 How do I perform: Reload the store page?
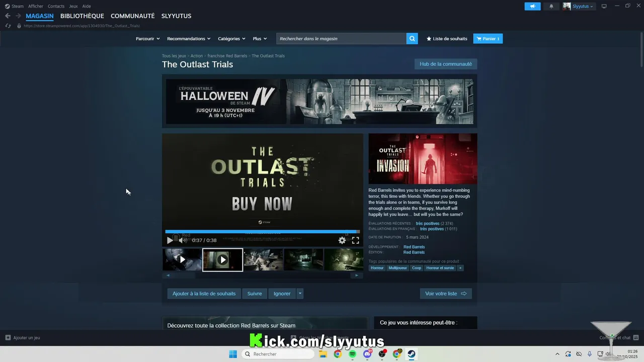(x=8, y=26)
